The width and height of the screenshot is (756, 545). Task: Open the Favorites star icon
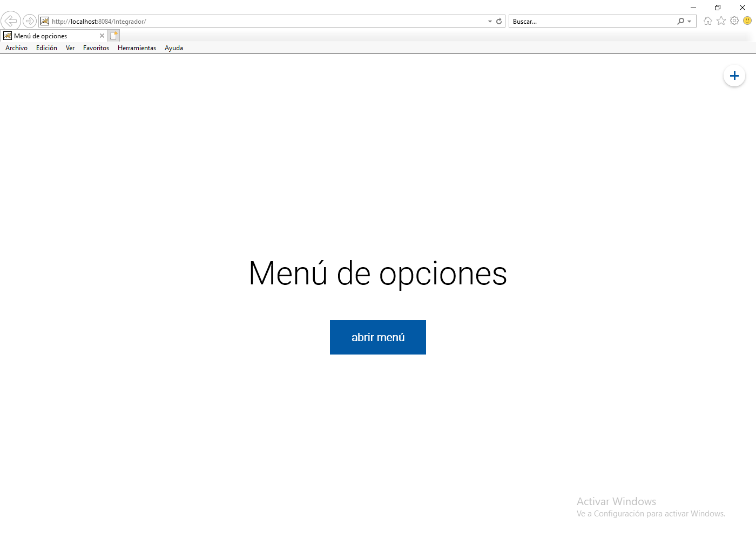click(721, 21)
